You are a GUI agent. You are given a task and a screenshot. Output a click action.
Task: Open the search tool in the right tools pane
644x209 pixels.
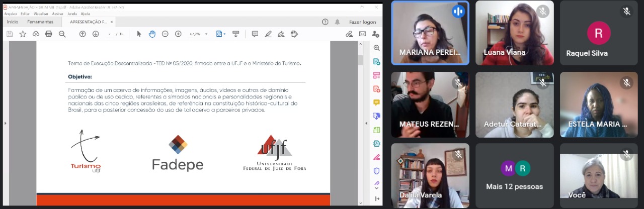click(x=376, y=48)
